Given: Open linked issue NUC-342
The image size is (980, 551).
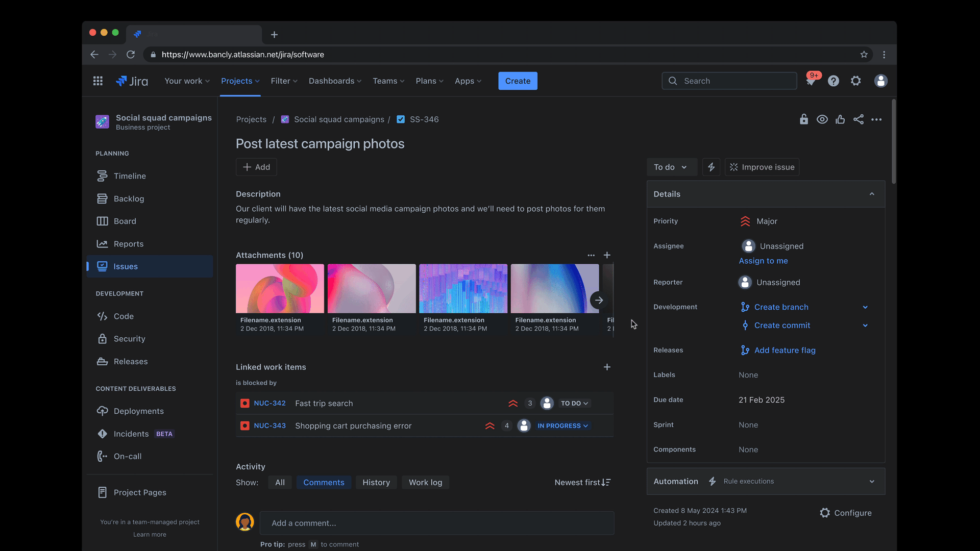Looking at the screenshot, I should (269, 403).
